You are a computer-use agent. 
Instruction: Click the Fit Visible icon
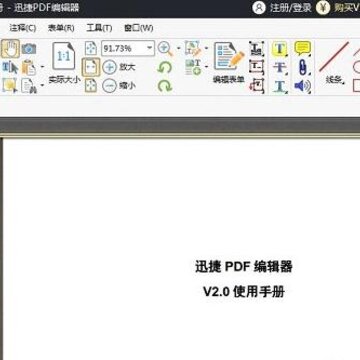91,86
